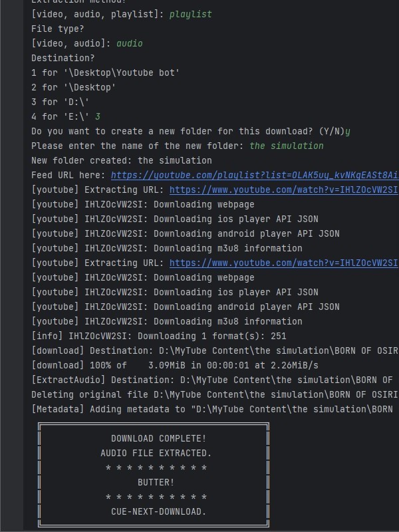Click the green "the simulation" folder name entry

coord(287,146)
